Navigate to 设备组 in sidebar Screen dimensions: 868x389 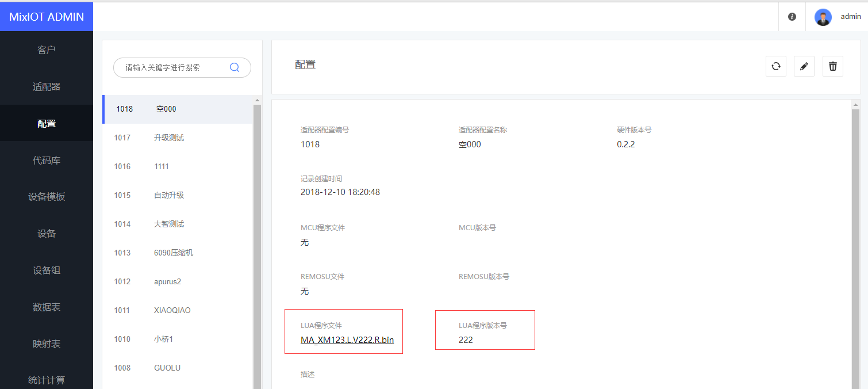47,270
